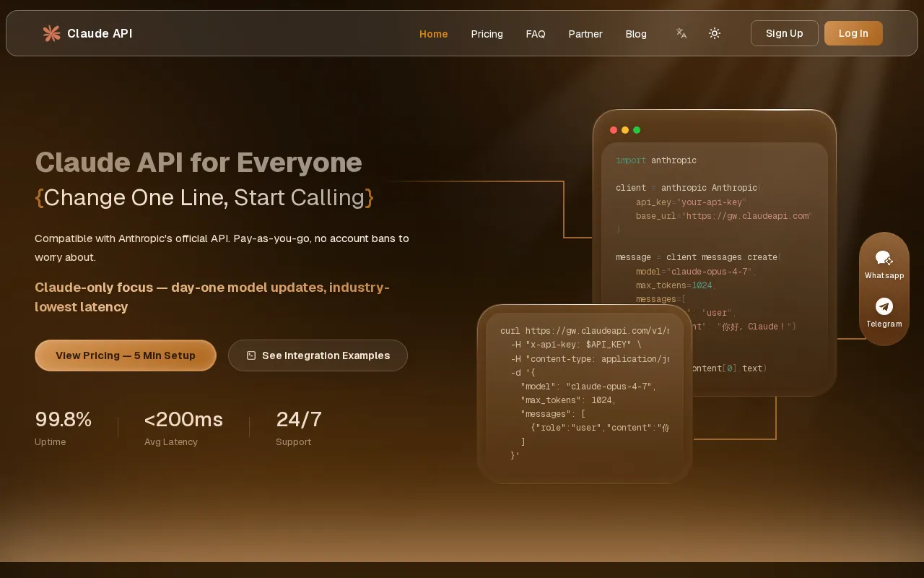The image size is (924, 578).
Task: Open the Pricing nav item
Action: (x=487, y=34)
